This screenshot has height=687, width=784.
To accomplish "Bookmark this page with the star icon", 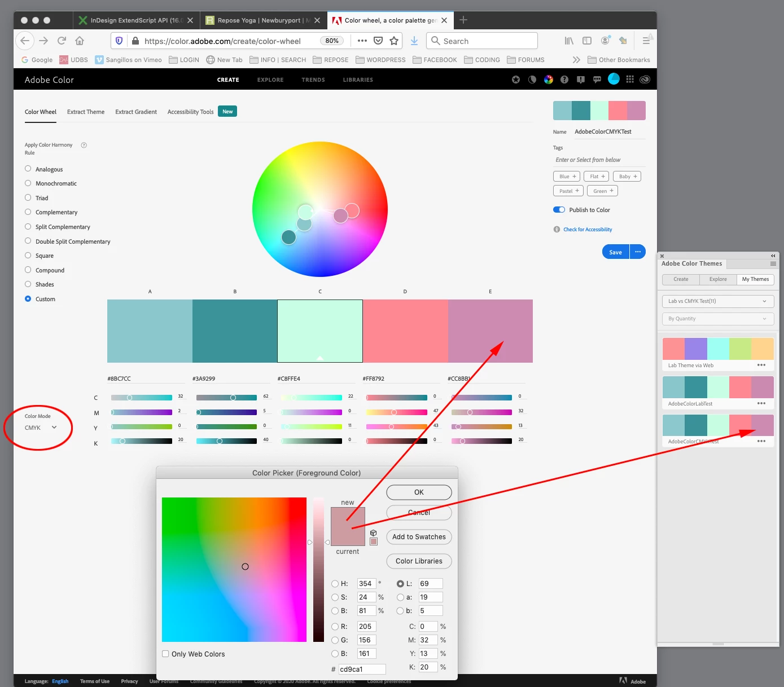I will [394, 41].
